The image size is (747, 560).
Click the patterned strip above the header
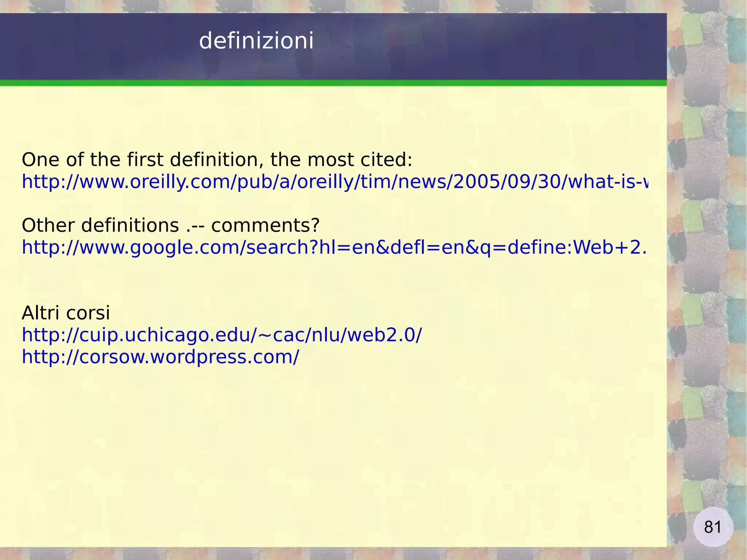point(328,6)
